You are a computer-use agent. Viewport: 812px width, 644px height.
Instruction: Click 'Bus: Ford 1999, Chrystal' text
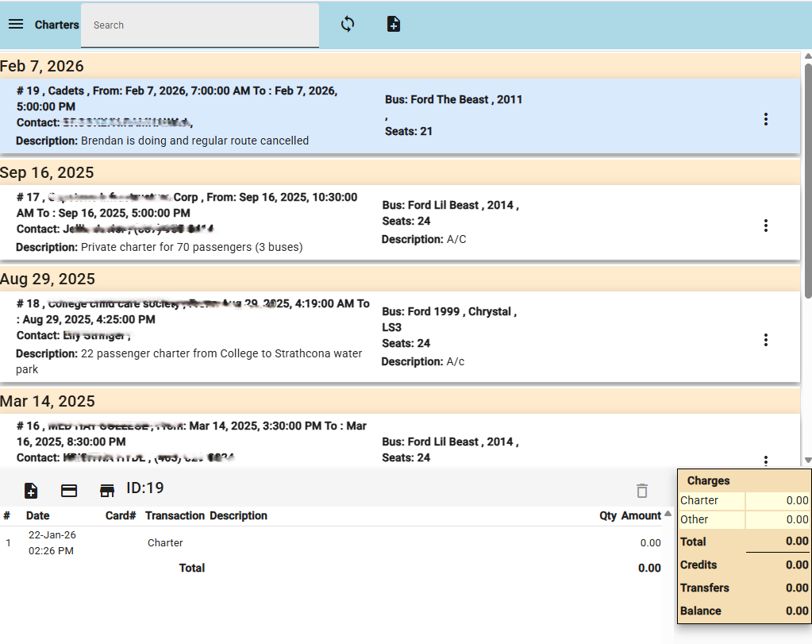449,311
